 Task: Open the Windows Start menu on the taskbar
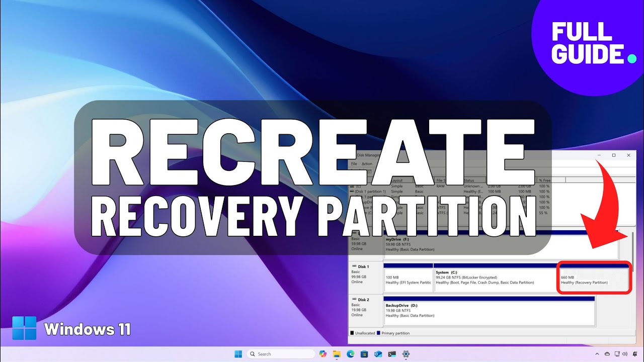pos(238,354)
